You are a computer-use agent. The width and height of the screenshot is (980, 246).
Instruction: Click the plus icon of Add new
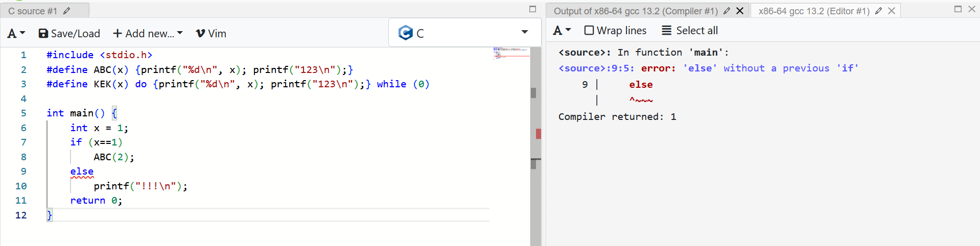pyautogui.click(x=118, y=33)
